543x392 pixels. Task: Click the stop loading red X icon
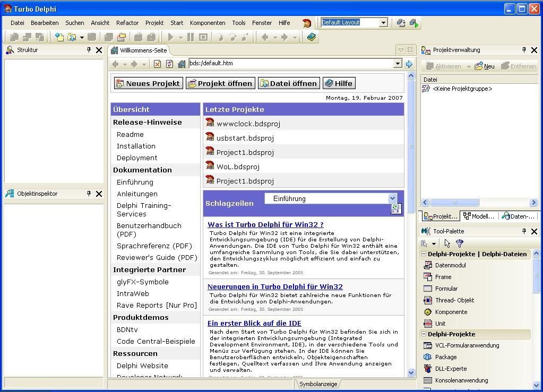click(158, 64)
